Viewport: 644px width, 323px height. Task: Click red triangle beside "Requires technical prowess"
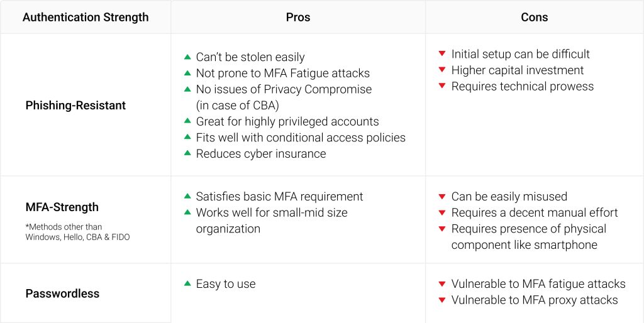coord(442,86)
